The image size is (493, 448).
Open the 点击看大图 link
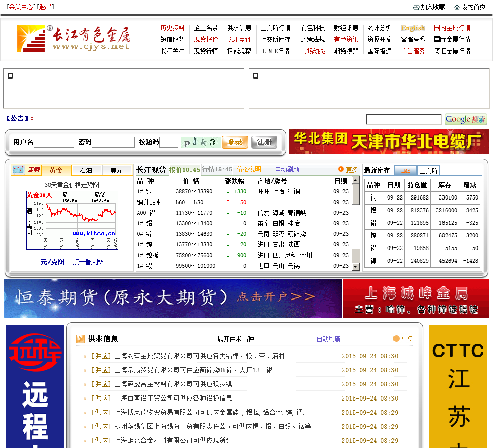pos(88,262)
